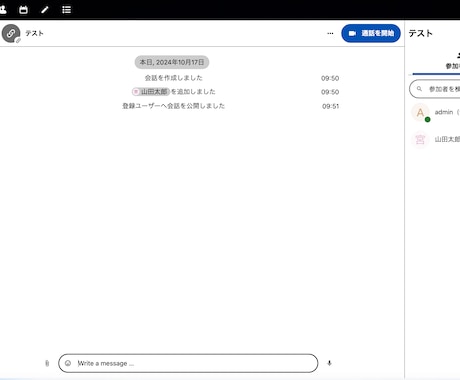This screenshot has height=380, width=460.
Task: Start a call with 通話を開始 button
Action: click(371, 33)
